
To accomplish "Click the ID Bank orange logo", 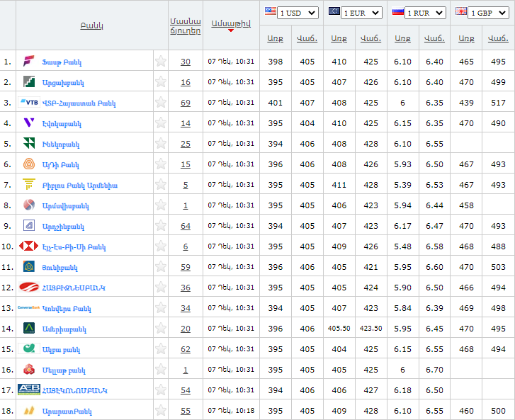I will pyautogui.click(x=29, y=164).
